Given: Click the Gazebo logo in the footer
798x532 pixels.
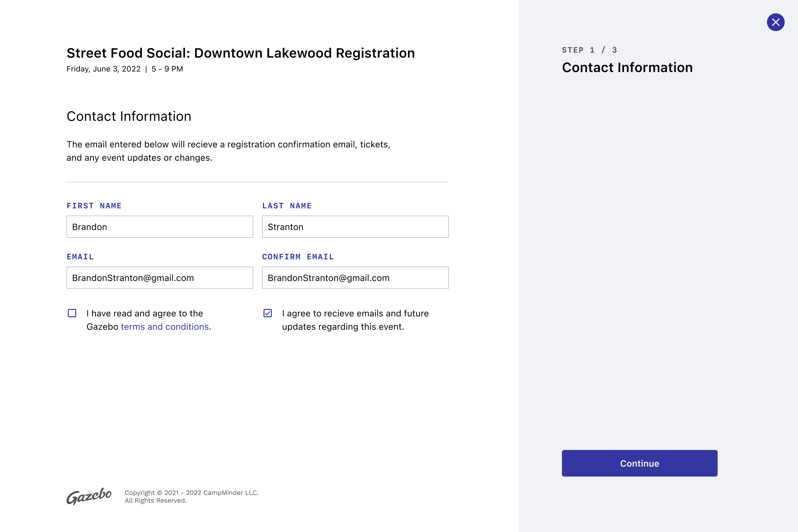Looking at the screenshot, I should pyautogui.click(x=89, y=496).
